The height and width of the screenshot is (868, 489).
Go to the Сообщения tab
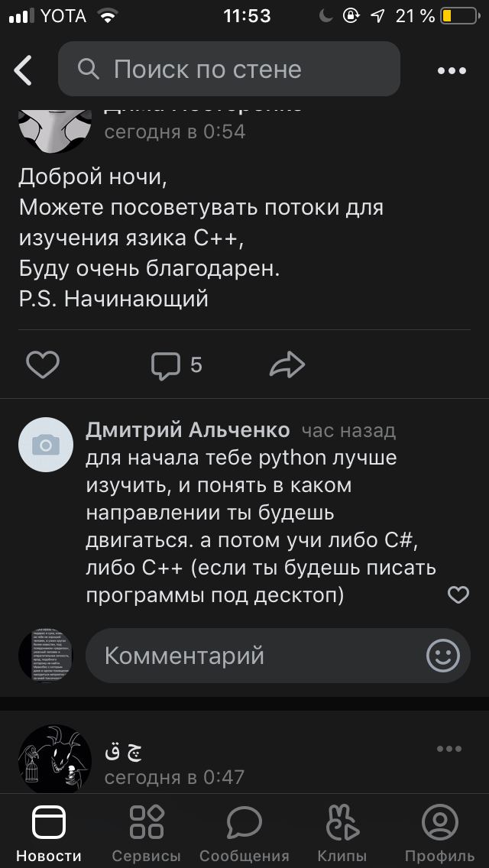244,833
